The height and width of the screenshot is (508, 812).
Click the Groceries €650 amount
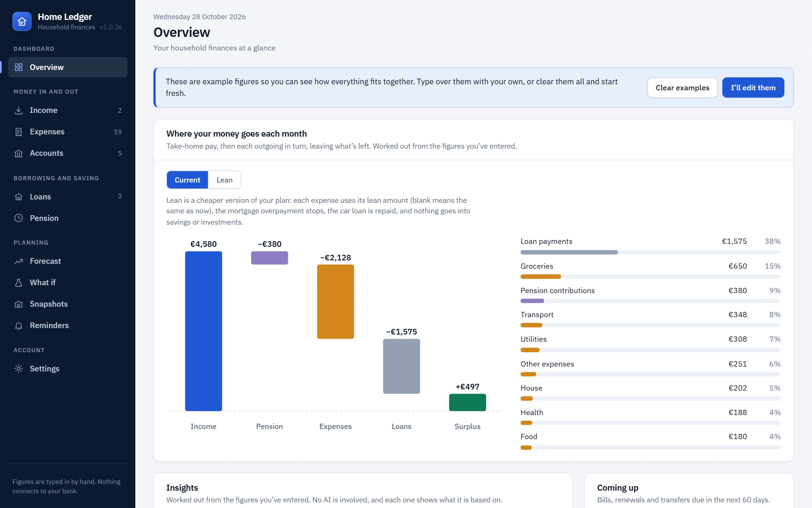pos(738,266)
